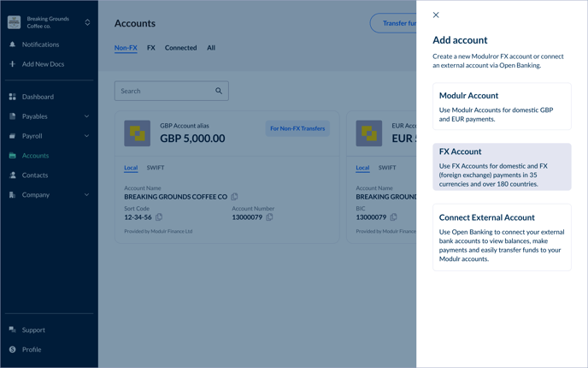Select SWIFT tab in GBP account card
The image size is (588, 368).
(156, 168)
